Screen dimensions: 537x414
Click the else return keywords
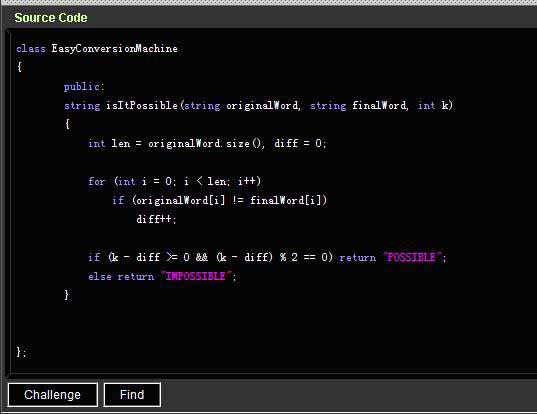(x=121, y=276)
